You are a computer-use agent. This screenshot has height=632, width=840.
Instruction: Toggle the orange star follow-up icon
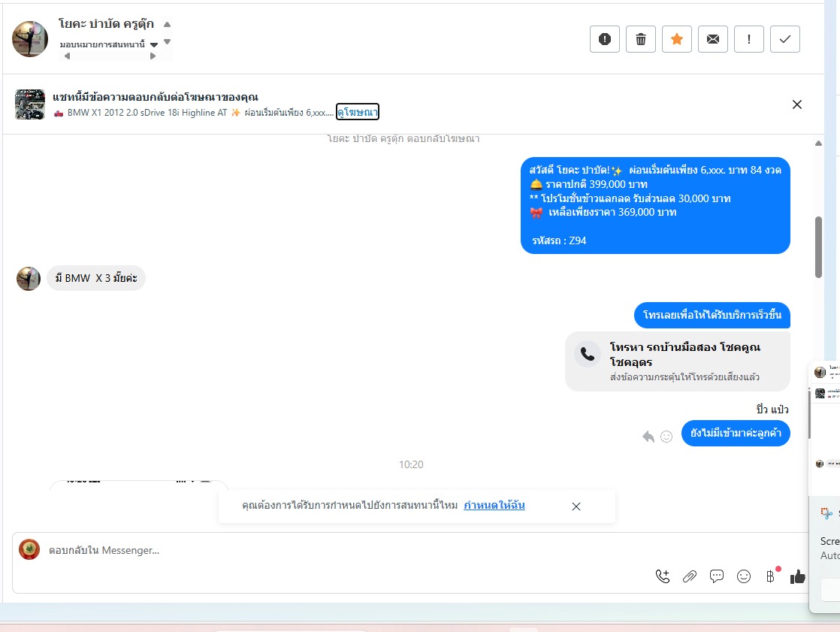(x=677, y=39)
